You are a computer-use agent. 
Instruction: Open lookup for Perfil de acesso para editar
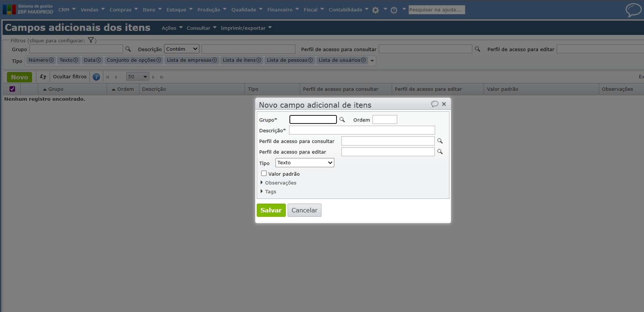coord(440,152)
